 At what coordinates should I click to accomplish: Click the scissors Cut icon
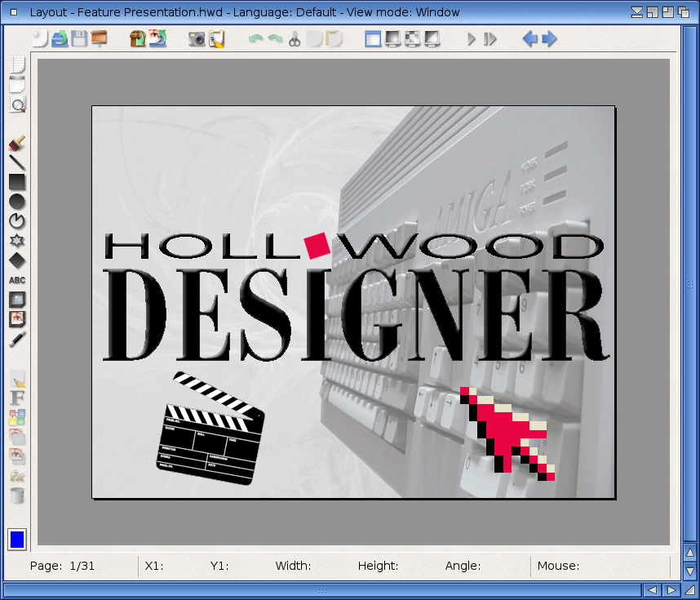(295, 38)
